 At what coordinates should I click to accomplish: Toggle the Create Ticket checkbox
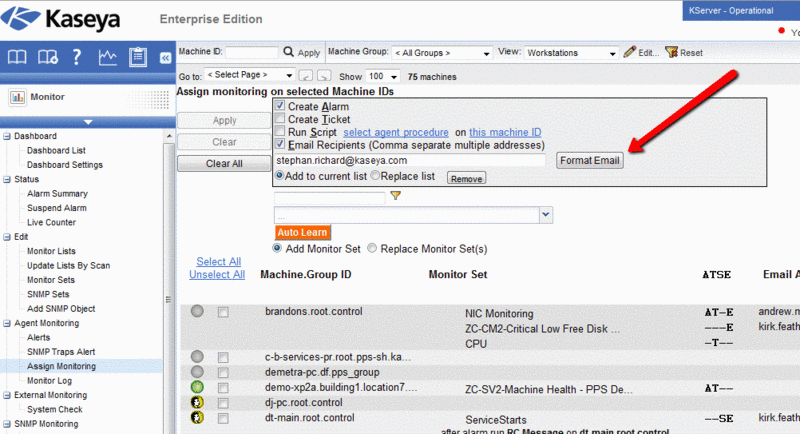click(281, 119)
